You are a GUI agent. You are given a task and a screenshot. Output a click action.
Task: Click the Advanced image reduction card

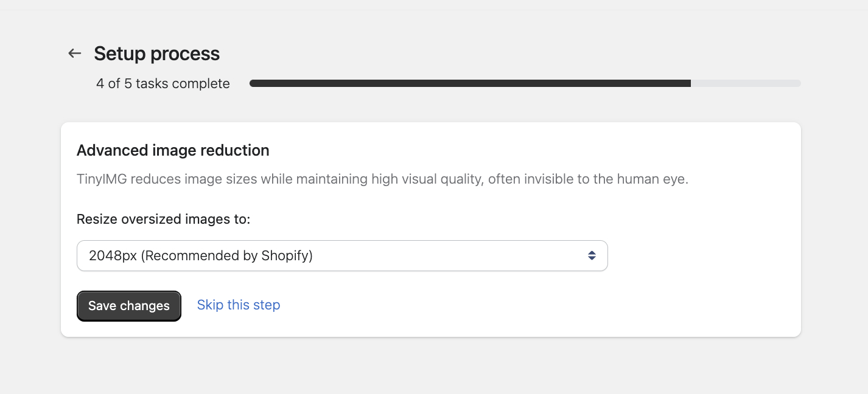(x=431, y=229)
